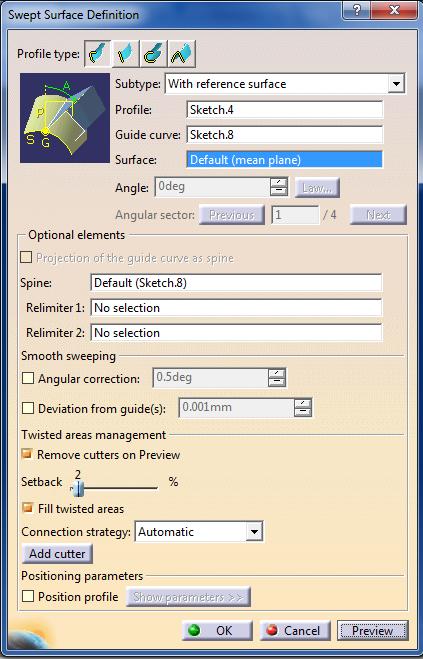The width and height of the screenshot is (423, 659).
Task: Enable the Position profile checkbox
Action: point(28,596)
